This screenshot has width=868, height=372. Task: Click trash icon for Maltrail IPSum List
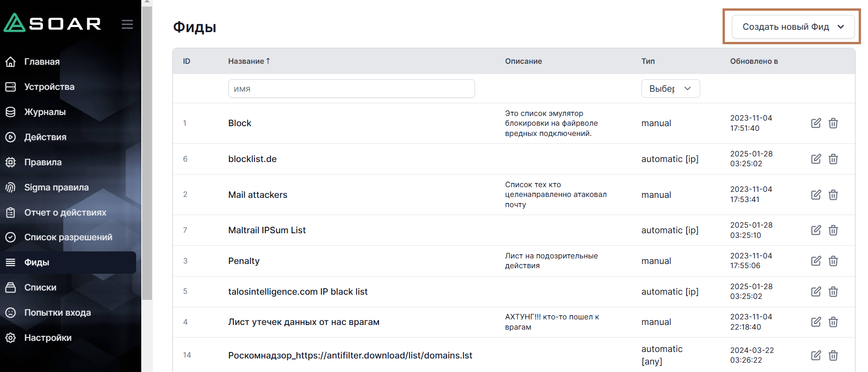pyautogui.click(x=833, y=230)
